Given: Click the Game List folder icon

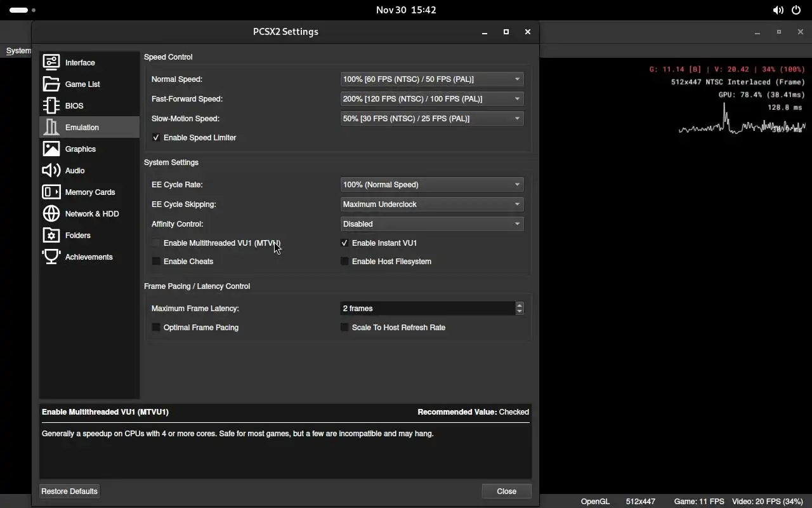Looking at the screenshot, I should click(x=51, y=84).
